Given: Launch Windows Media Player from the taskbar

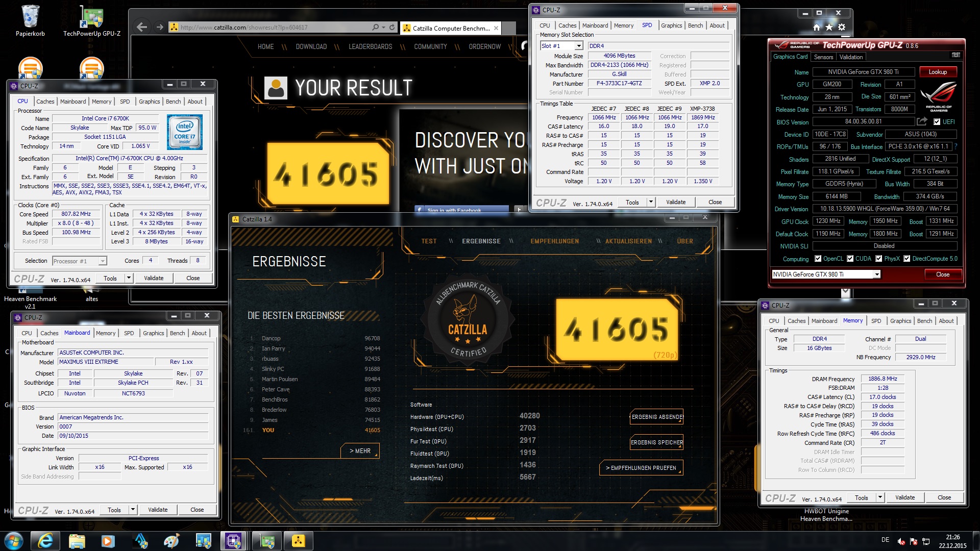Looking at the screenshot, I should click(108, 541).
